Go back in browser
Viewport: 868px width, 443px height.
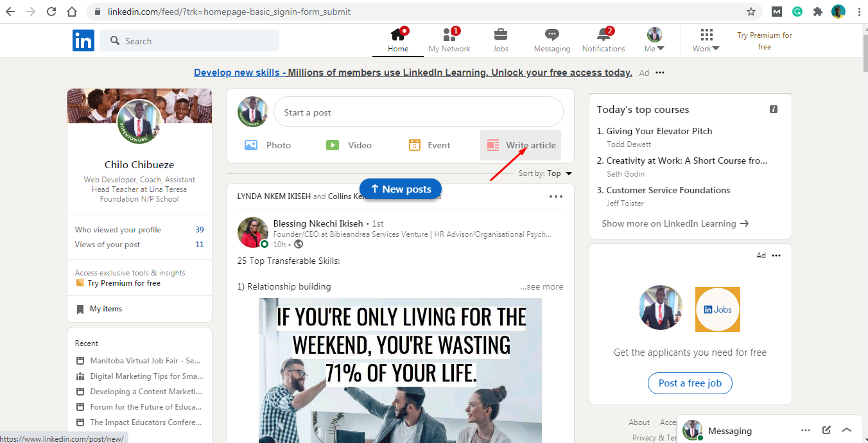(x=10, y=12)
